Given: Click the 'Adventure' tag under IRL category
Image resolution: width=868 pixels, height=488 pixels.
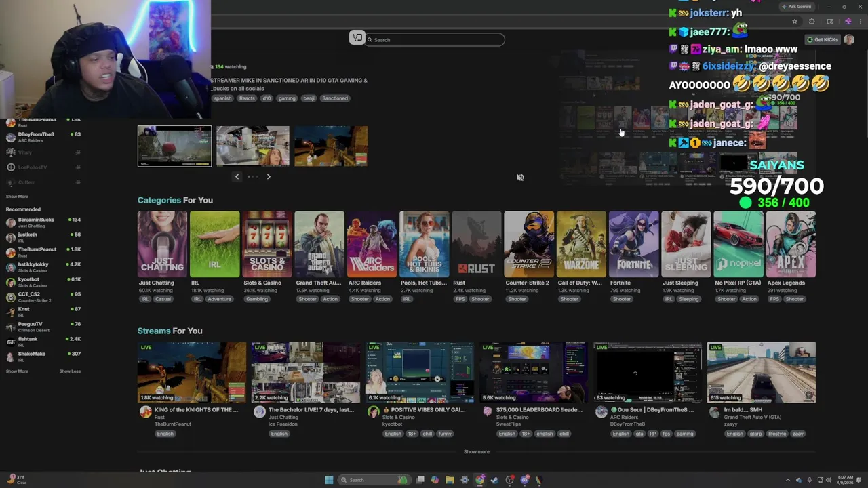Looking at the screenshot, I should 219,299.
